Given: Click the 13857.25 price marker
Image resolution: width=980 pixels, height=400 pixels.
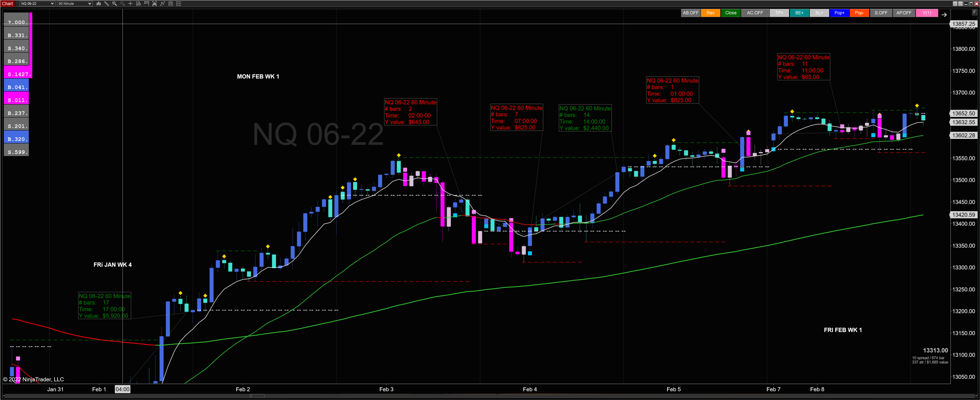Looking at the screenshot, I should 964,23.
